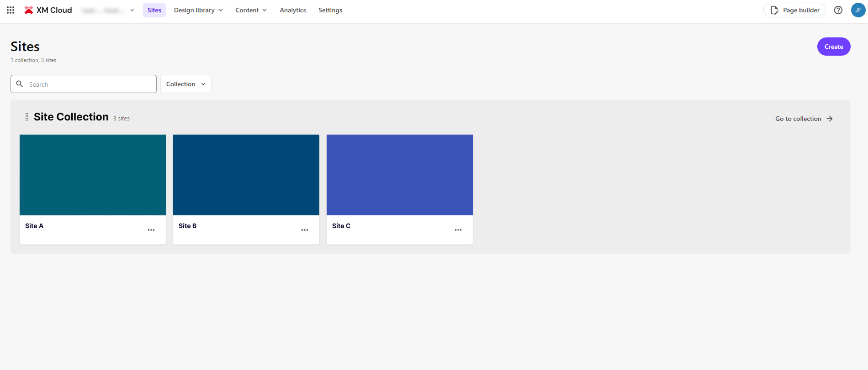Grab the Site Collection drag handle

27,117
